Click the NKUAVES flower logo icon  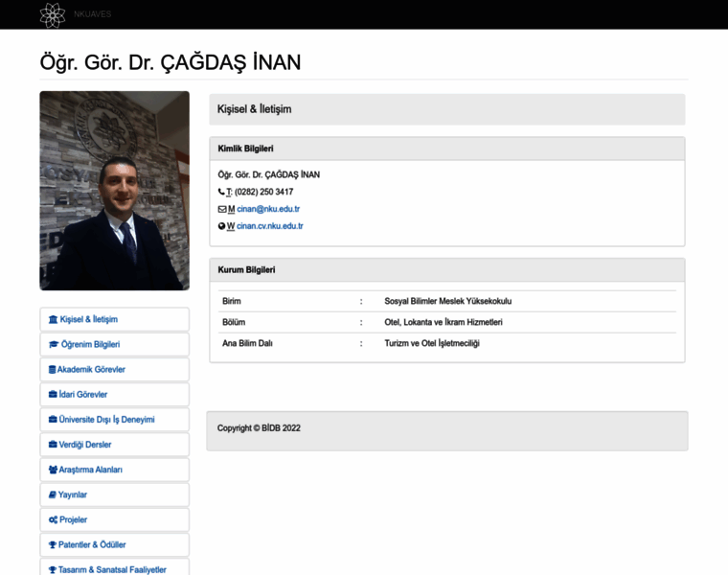click(53, 15)
